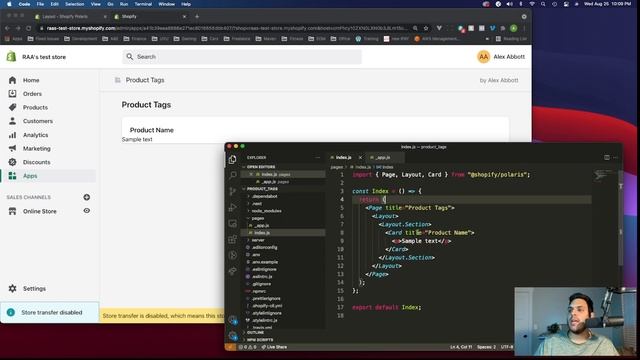This screenshot has width=640, height=360.
Task: Open the Extensions view in VS Code
Action: [x=232, y=239]
